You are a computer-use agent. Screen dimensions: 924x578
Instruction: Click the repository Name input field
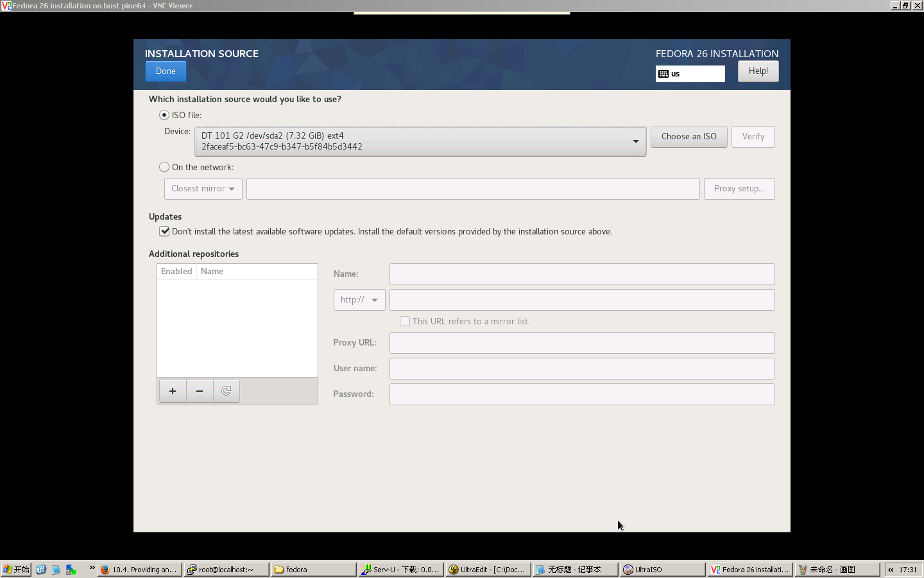point(581,274)
